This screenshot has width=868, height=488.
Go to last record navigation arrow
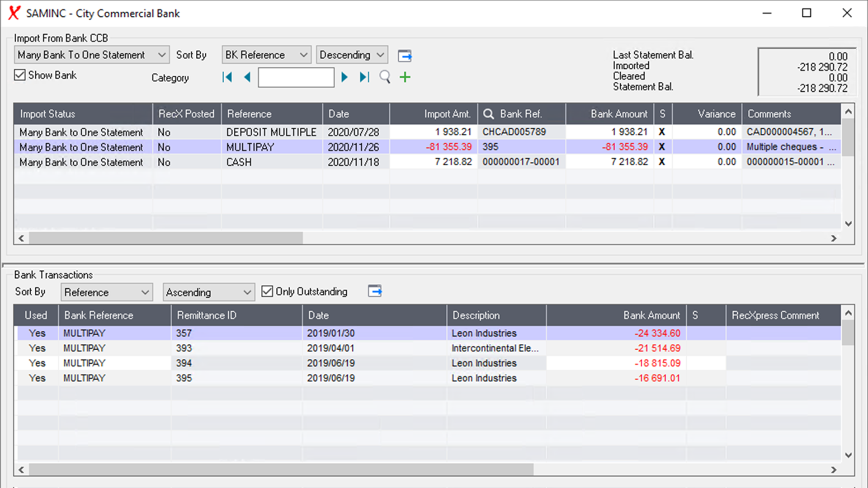click(x=364, y=77)
